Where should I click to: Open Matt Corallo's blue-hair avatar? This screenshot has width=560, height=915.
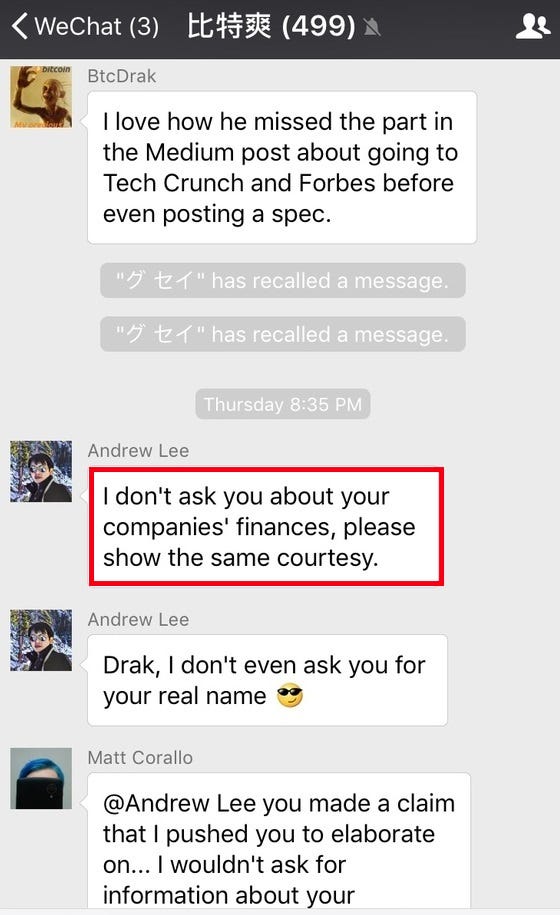[x=41, y=778]
